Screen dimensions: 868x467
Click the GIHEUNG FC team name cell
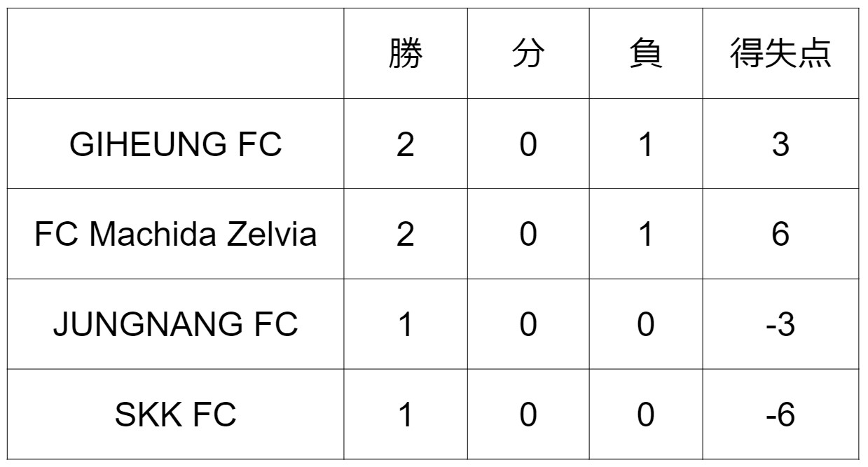click(175, 144)
